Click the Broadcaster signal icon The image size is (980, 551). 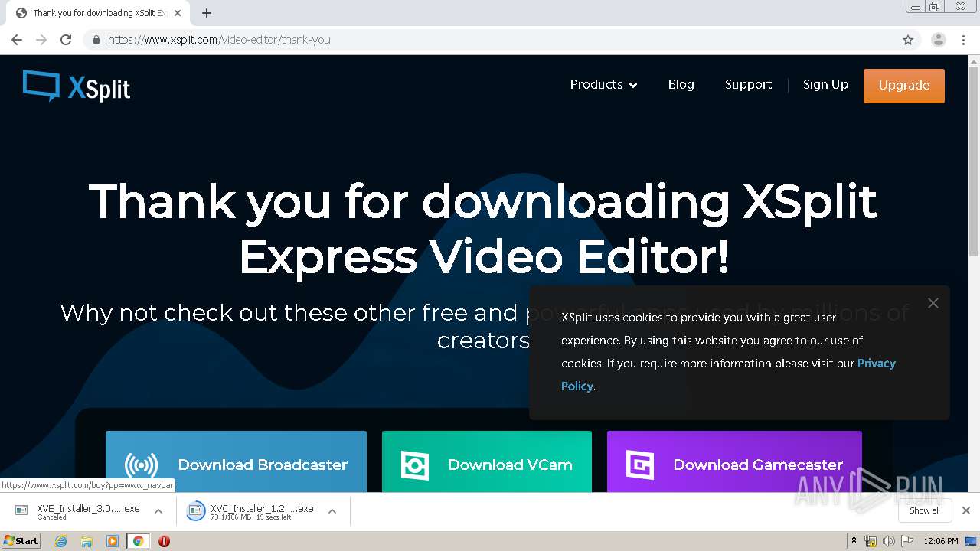click(141, 465)
